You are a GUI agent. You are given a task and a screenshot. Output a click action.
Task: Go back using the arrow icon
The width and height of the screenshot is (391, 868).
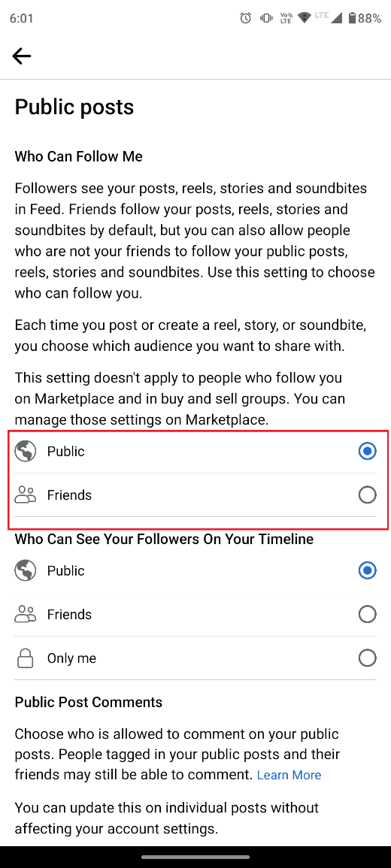coord(22,56)
